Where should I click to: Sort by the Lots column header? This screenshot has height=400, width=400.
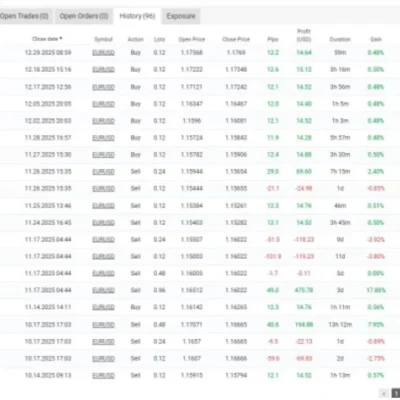tap(159, 39)
